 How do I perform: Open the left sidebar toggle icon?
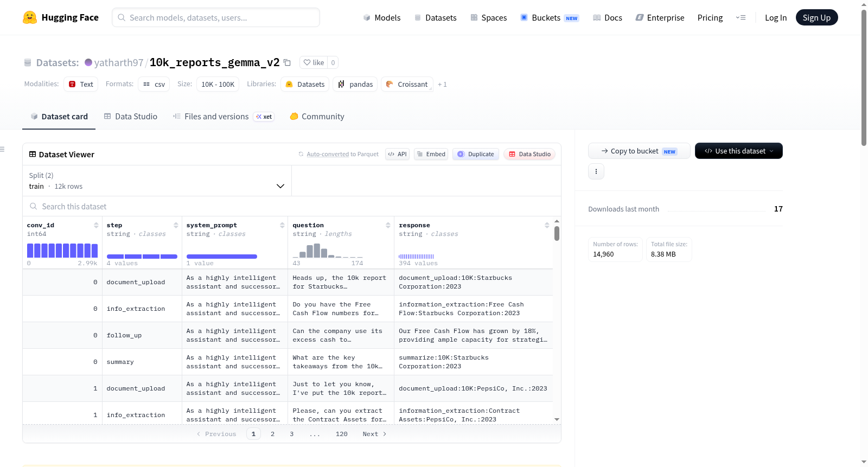click(x=2, y=149)
